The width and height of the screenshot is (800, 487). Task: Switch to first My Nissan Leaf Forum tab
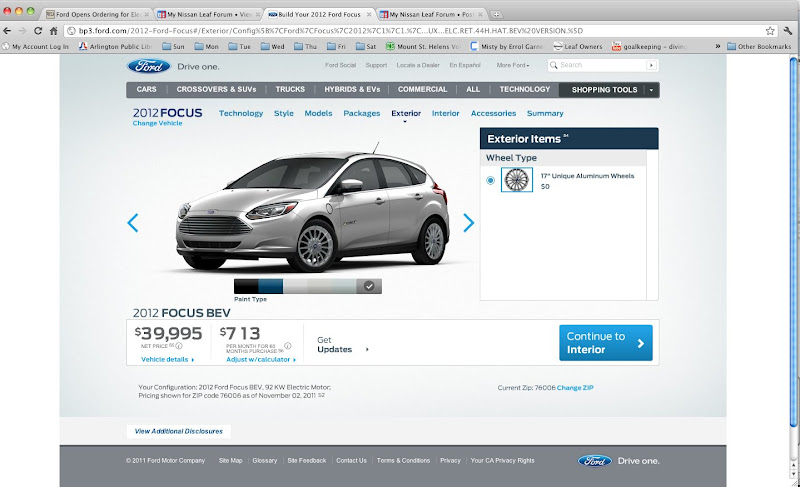[209, 14]
